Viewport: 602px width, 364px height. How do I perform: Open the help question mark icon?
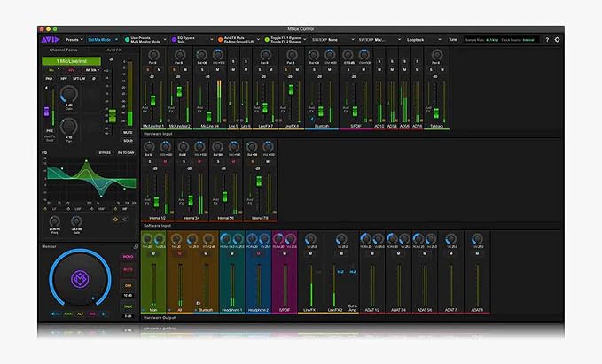tap(547, 40)
